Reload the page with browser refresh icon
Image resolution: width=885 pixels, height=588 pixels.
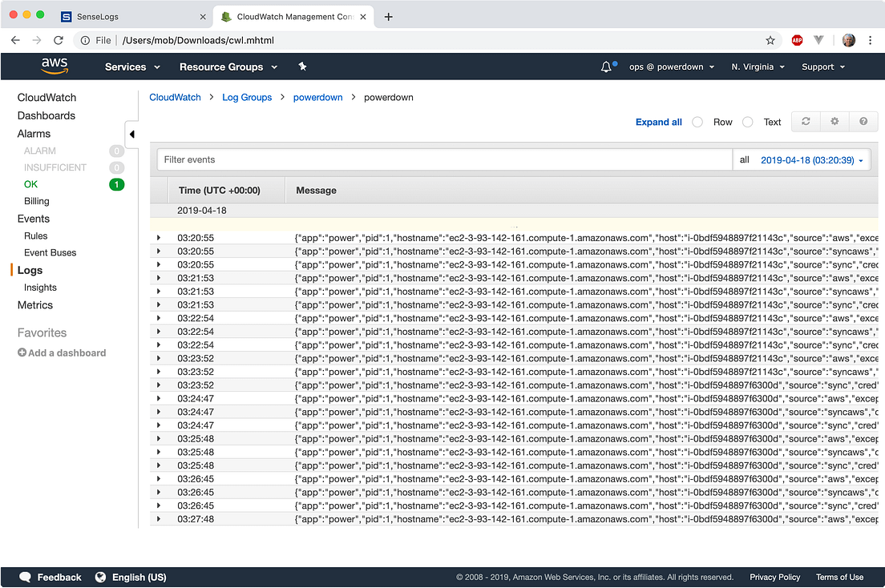[x=59, y=40]
